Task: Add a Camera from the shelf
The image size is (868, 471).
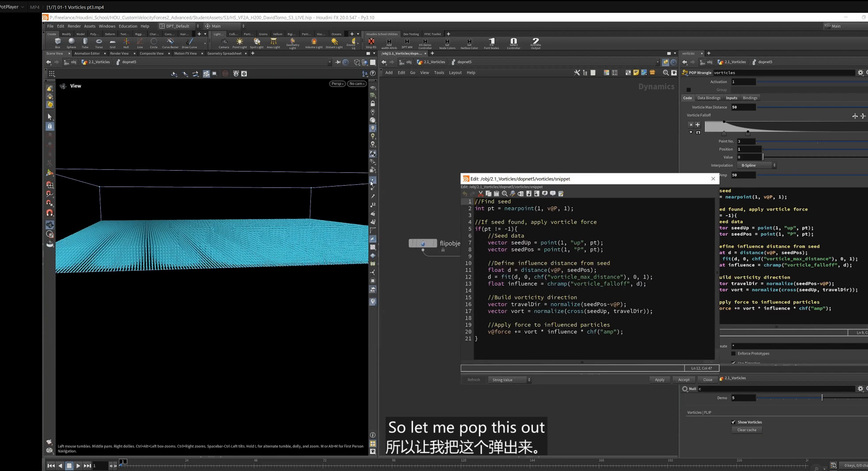Action: [224, 43]
